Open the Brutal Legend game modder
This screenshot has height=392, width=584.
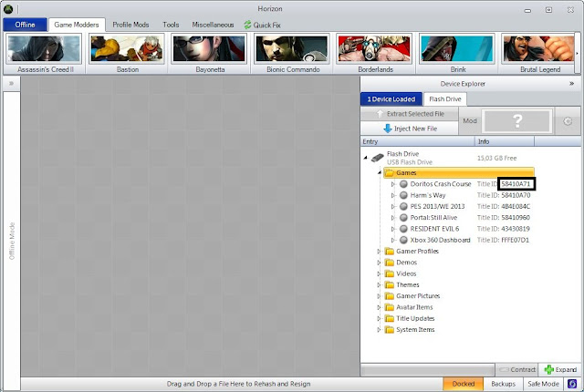[x=539, y=54]
